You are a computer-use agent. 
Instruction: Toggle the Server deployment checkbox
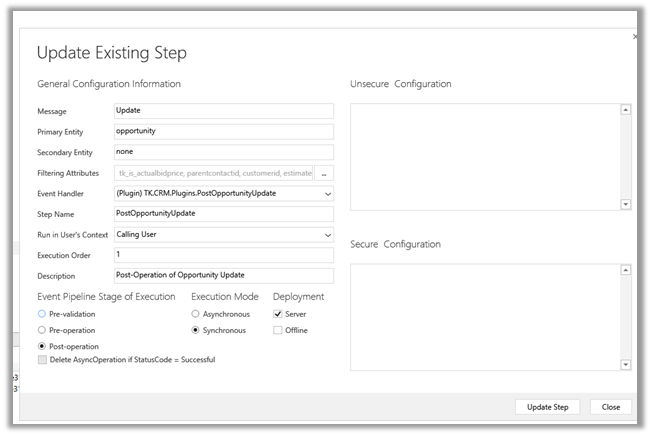(x=278, y=314)
